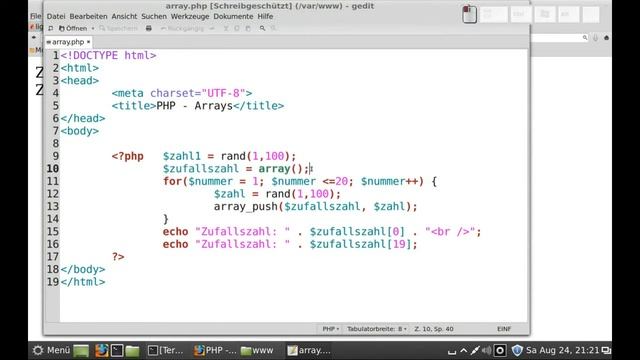Click the EINF insert mode indicator
640x360 pixels.
click(x=504, y=329)
